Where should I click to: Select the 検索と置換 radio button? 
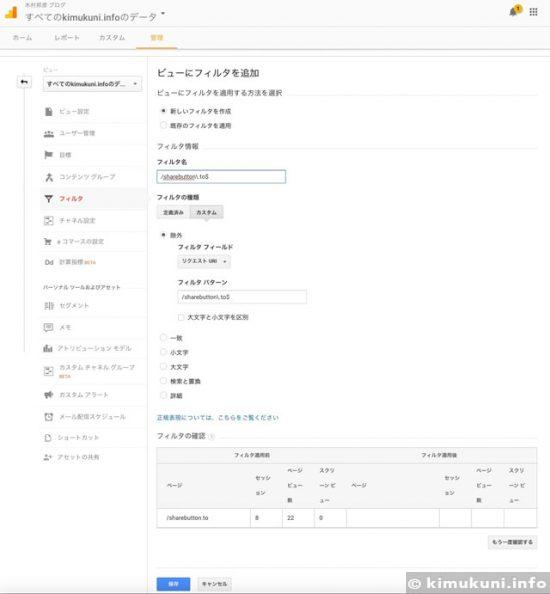163,381
